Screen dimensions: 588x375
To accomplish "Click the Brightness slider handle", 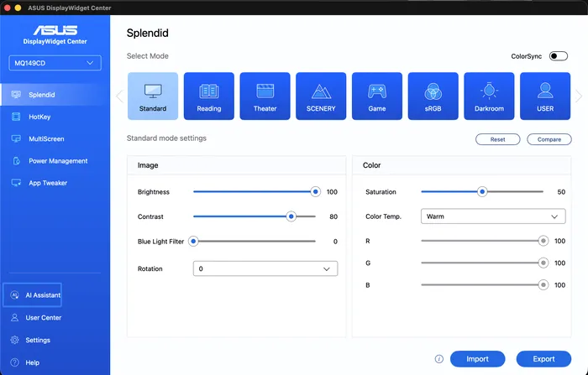I will click(315, 192).
